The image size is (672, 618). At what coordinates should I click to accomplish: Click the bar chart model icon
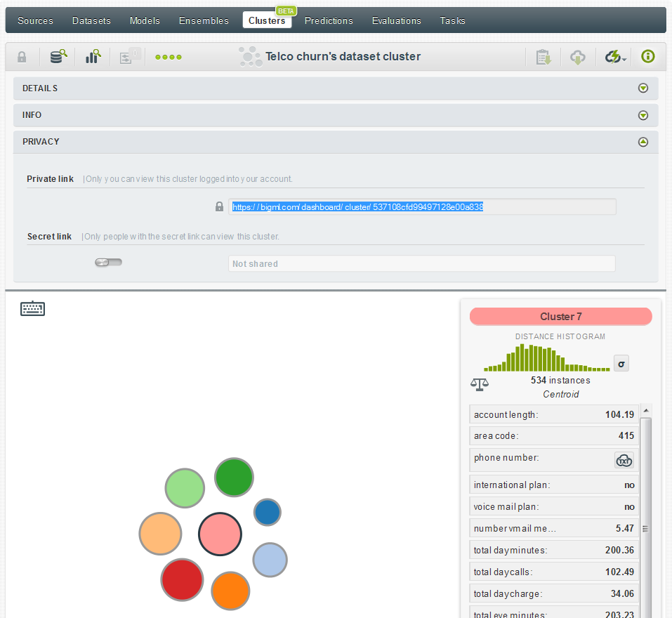(93, 57)
